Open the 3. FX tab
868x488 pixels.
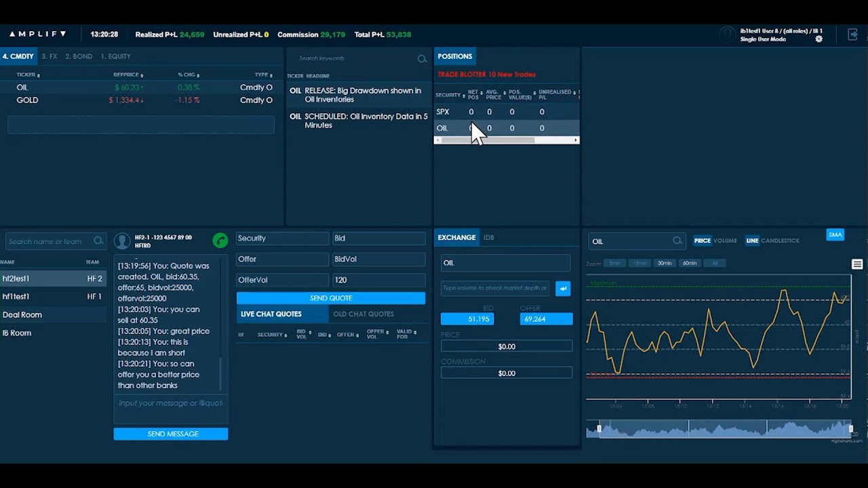[x=49, y=56]
